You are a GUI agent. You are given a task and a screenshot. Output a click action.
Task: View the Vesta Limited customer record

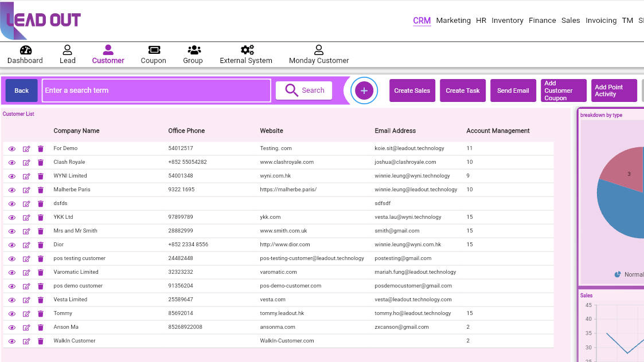[x=12, y=300]
